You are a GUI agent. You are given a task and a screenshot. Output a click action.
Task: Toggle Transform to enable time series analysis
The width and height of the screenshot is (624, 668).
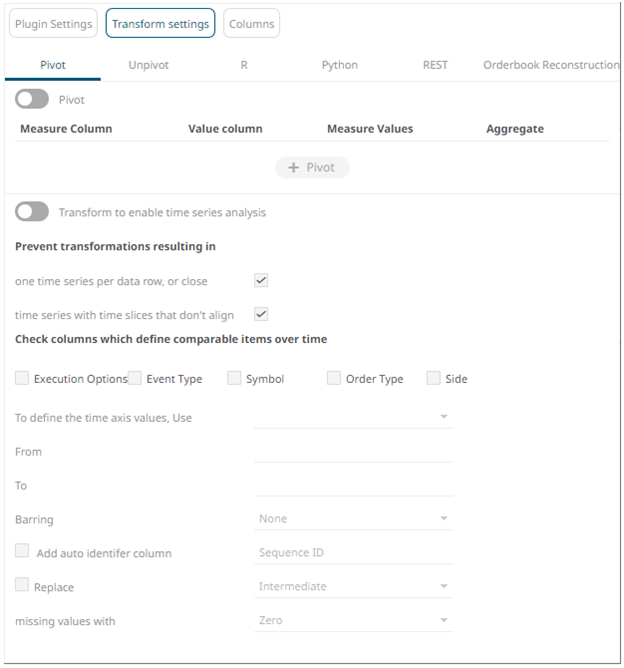[x=32, y=212]
